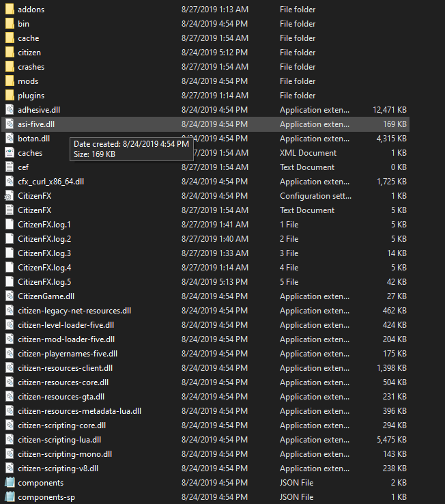Click the botan.dll file icon
The height and width of the screenshot is (504, 445).
(x=10, y=139)
